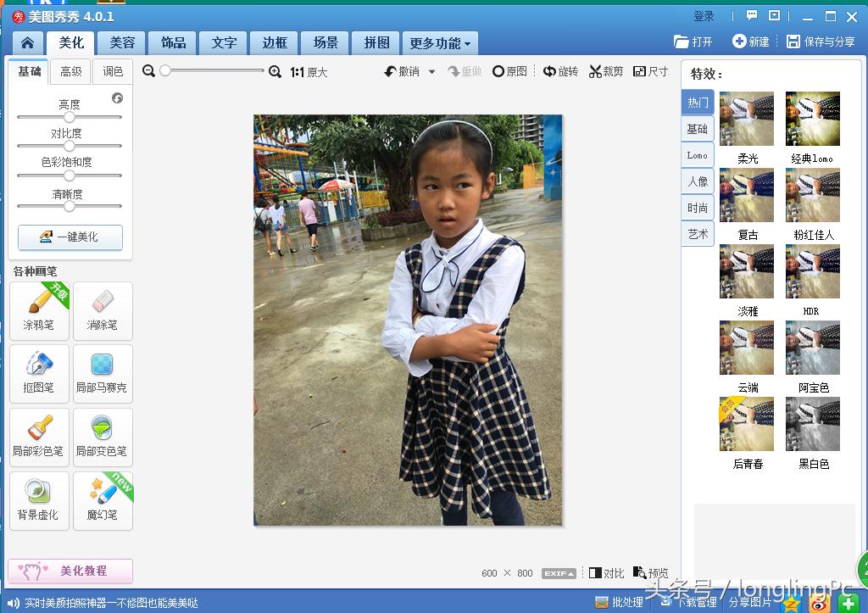Screen dimensions: 868x613
Task: Apply the 黑白色 black and white effect thumbnail
Action: [x=813, y=424]
